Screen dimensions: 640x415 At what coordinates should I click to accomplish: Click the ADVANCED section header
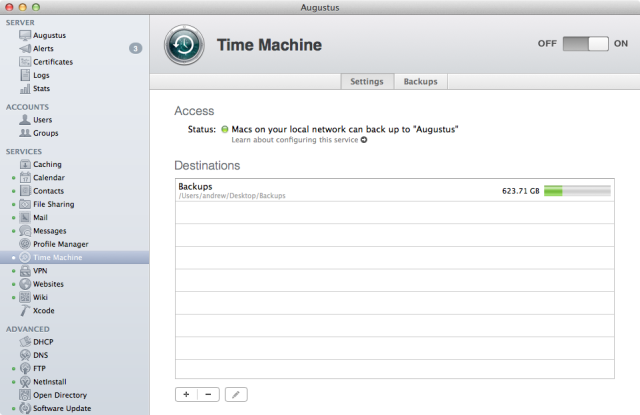click(28, 329)
